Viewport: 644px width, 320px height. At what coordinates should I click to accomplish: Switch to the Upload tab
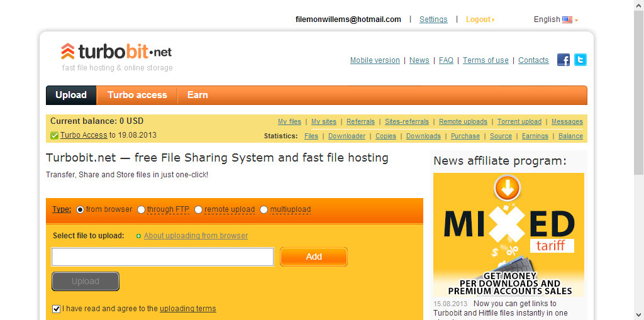coord(71,95)
